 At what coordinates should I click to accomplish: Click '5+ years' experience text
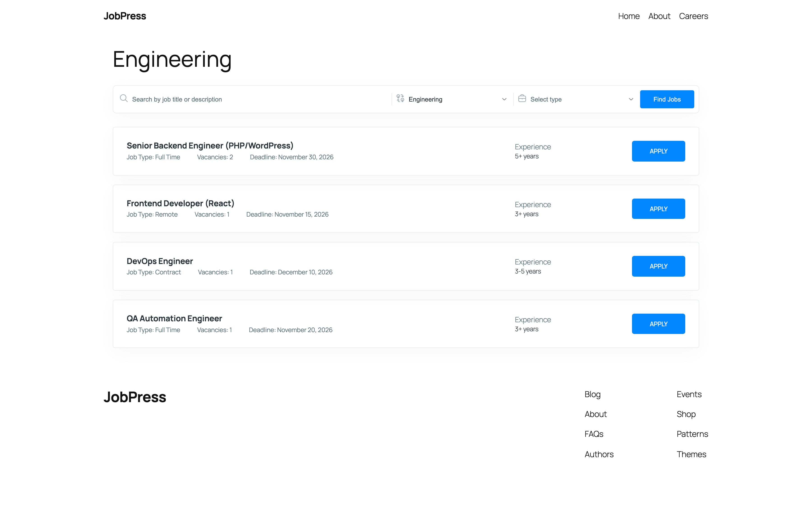527,156
